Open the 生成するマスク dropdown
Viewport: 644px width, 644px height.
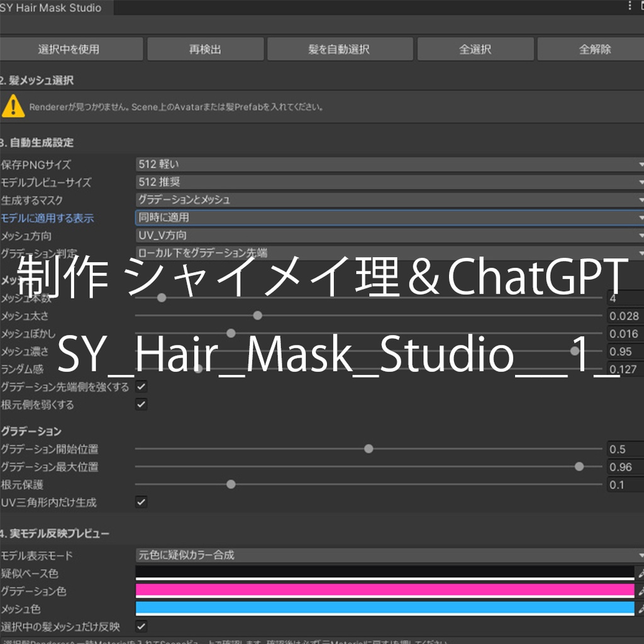(389, 199)
